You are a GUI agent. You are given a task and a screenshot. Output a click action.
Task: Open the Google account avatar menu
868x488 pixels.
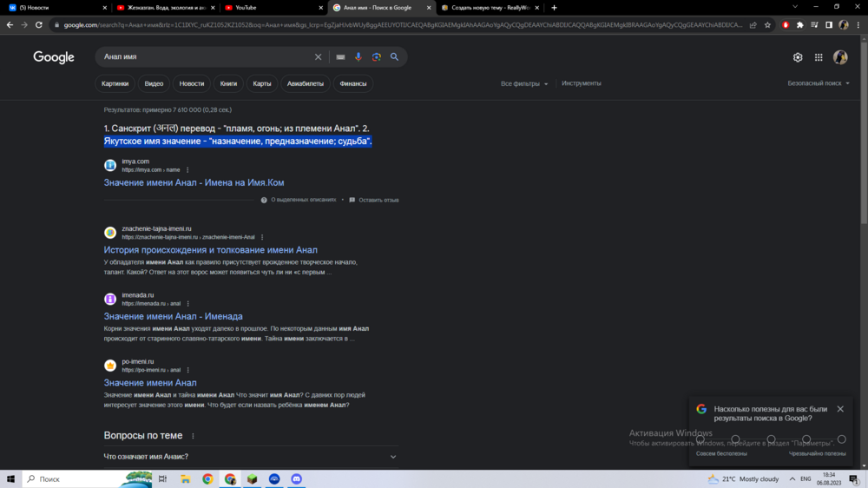point(840,57)
